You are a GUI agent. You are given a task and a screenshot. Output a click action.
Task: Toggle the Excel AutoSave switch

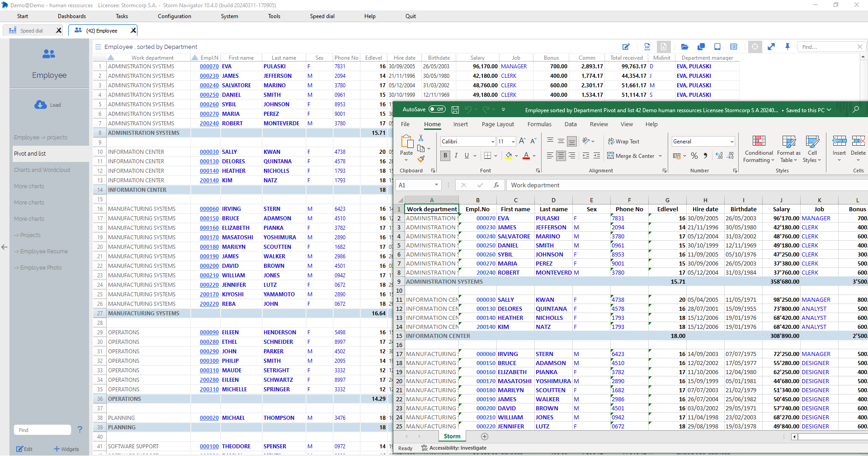(x=437, y=109)
